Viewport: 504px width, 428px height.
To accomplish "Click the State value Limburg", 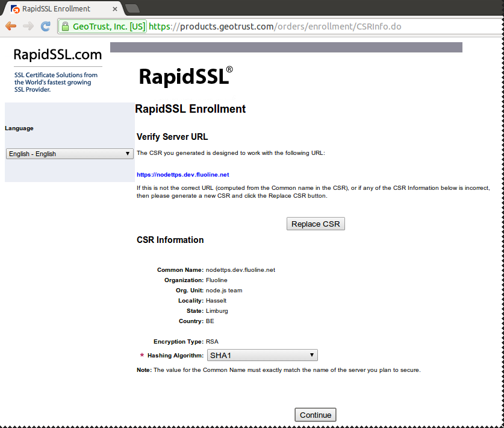I will tap(217, 311).
